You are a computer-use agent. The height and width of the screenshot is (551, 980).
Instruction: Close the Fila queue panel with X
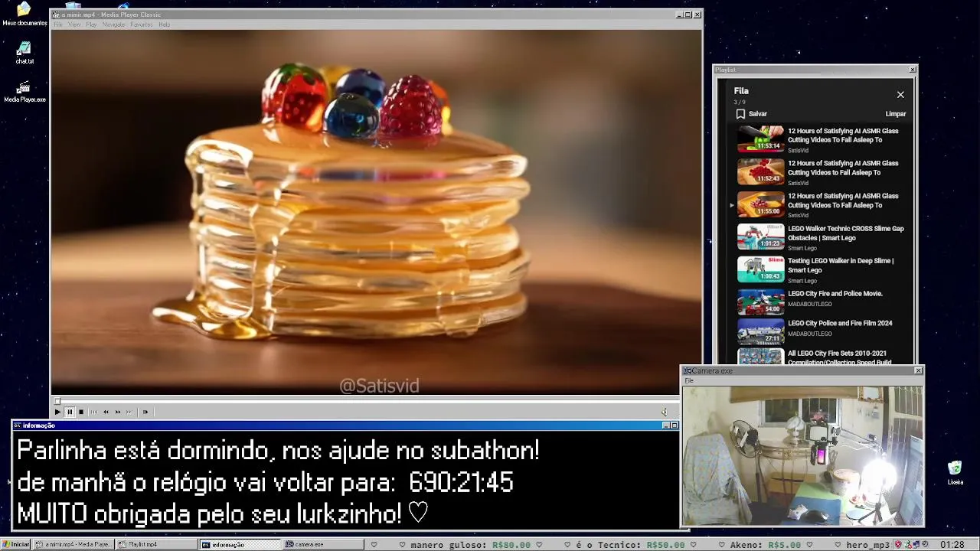click(x=900, y=95)
